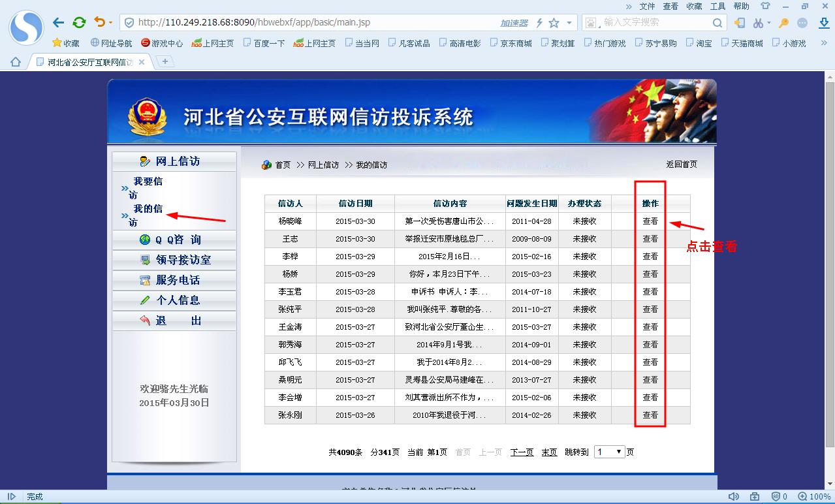Open the 工具 menu

[717, 6]
